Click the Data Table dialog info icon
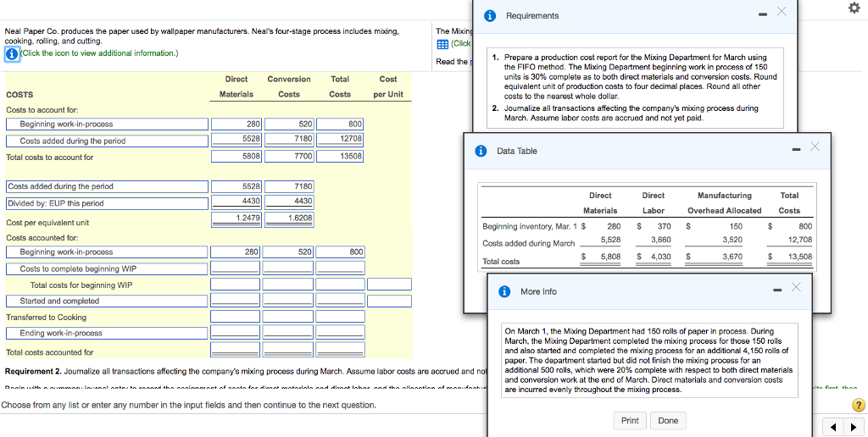 (x=481, y=151)
